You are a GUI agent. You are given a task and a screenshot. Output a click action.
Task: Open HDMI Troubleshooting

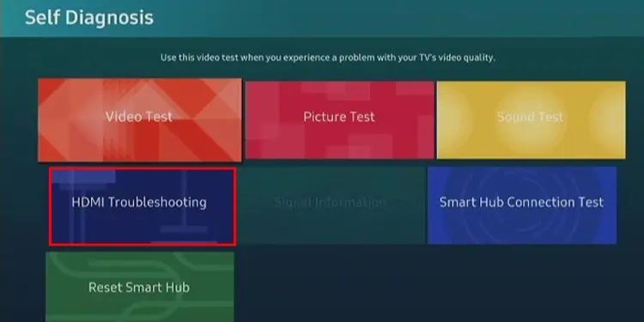pyautogui.click(x=142, y=207)
